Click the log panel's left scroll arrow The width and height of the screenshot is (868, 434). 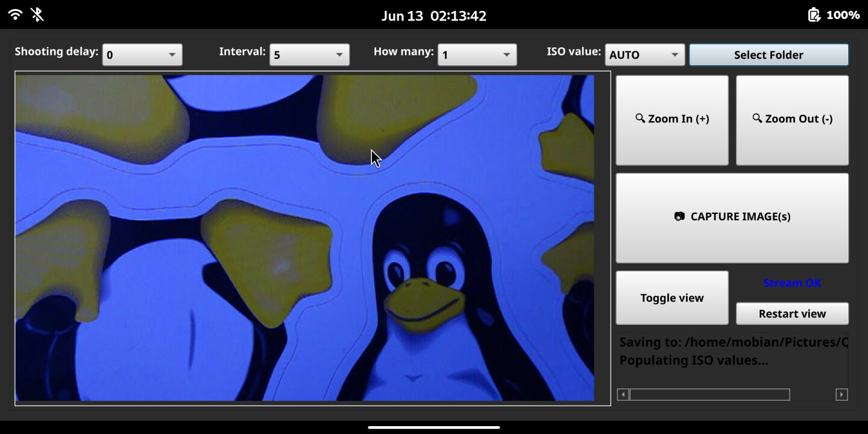click(x=623, y=395)
